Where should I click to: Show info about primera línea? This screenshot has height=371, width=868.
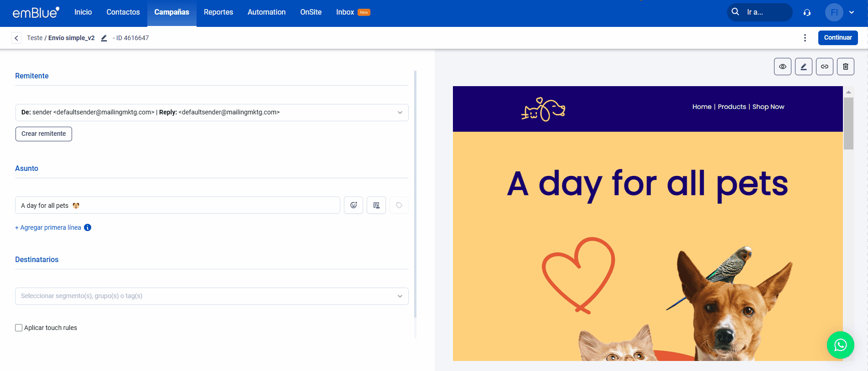(x=88, y=227)
